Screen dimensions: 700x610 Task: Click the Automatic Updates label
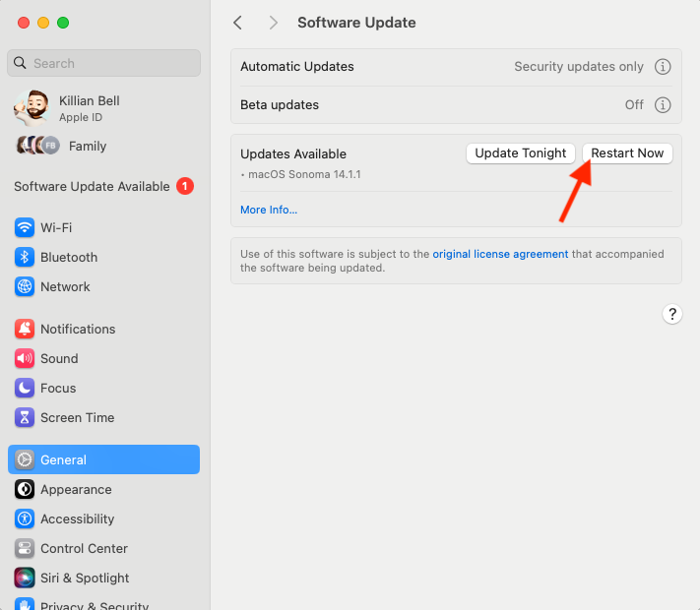(297, 67)
